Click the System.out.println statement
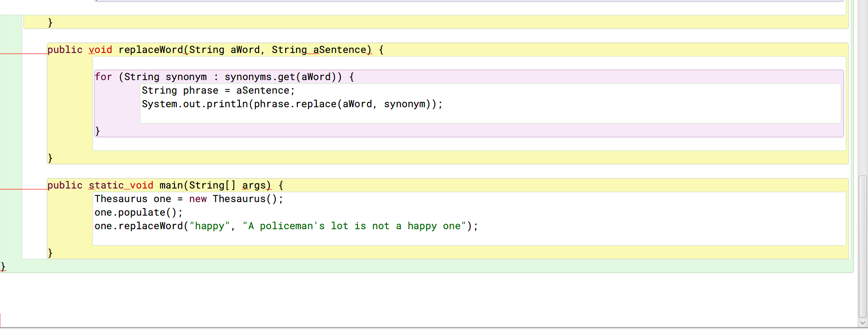 [292, 104]
